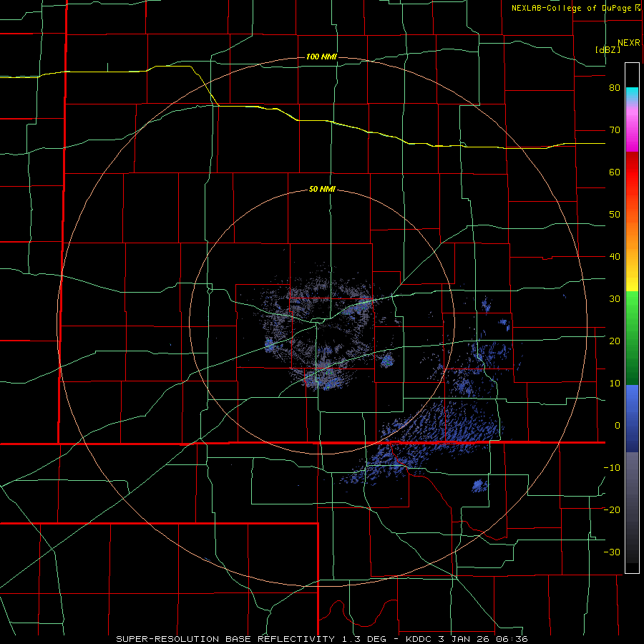The image size is (644, 644).
Task: Click the 0 value on the dBZ scale
Action: (618, 426)
